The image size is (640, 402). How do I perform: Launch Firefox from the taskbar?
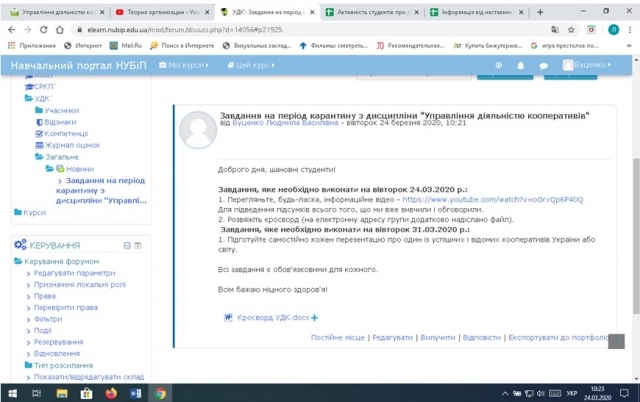coord(111,393)
